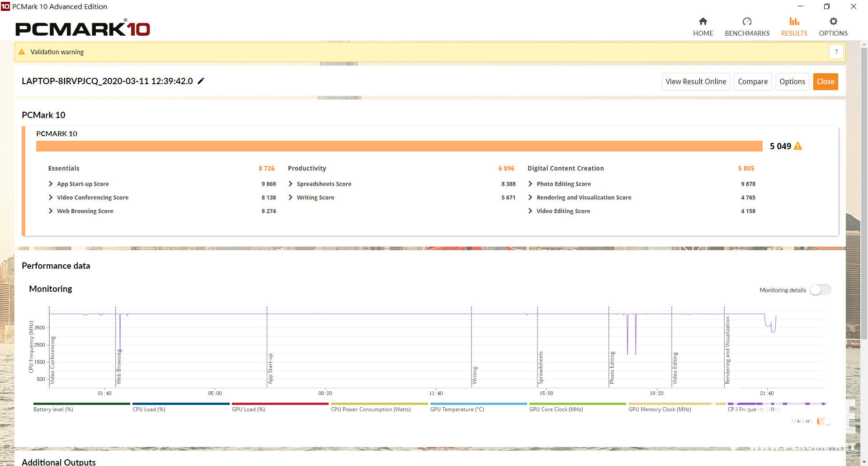
Task: Select GPU Temperature (°C) legend bar
Action: pos(479,404)
